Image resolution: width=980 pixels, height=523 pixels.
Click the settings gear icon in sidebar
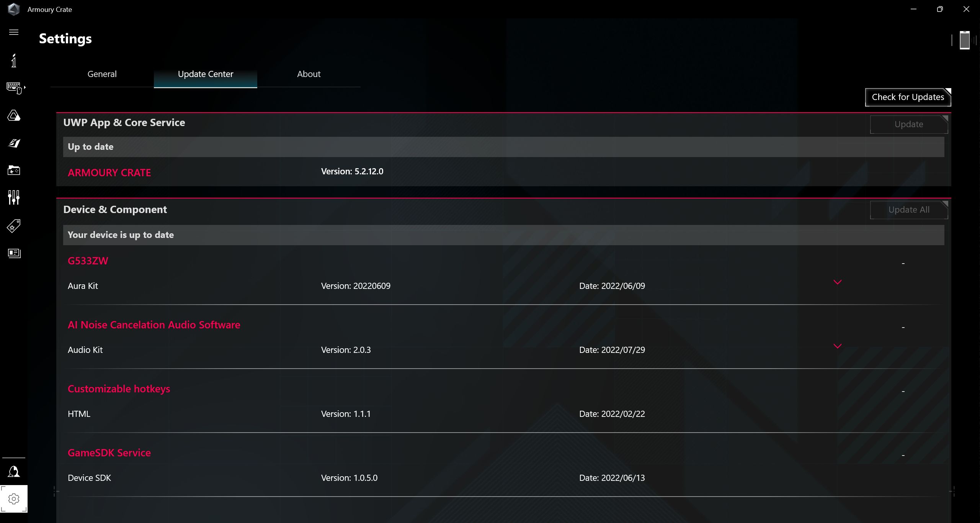(x=14, y=498)
